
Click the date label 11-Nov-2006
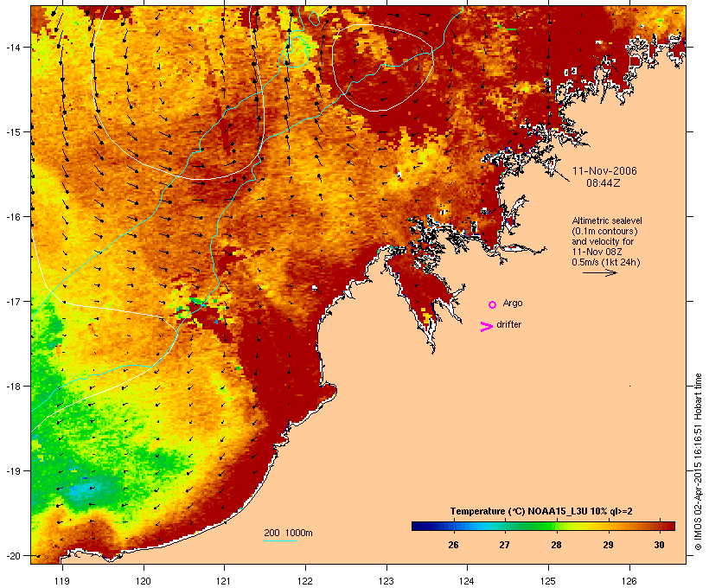604,171
